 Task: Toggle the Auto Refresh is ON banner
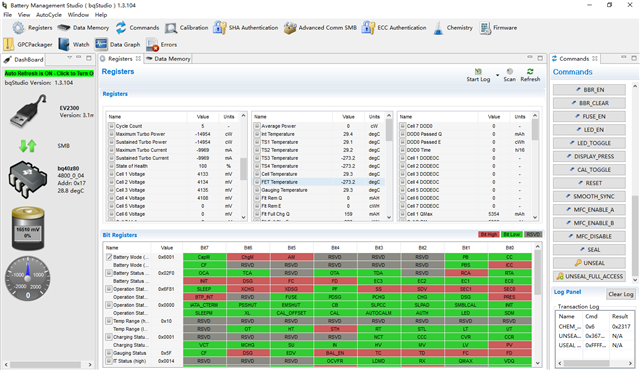49,73
